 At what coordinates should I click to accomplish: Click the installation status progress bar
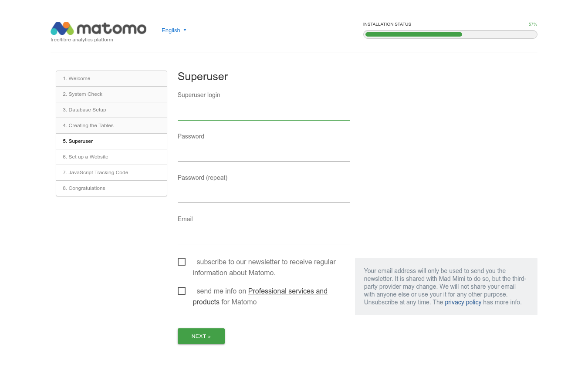[x=450, y=34]
